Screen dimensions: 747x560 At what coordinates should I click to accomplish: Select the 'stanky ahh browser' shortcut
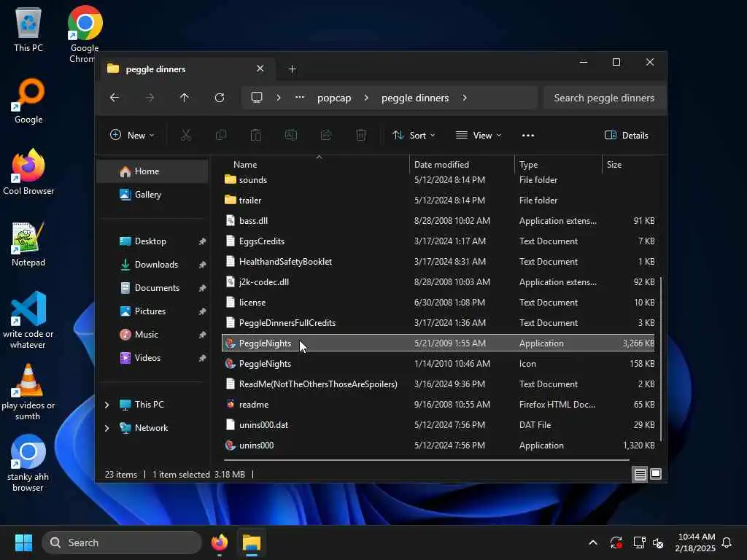(28, 463)
